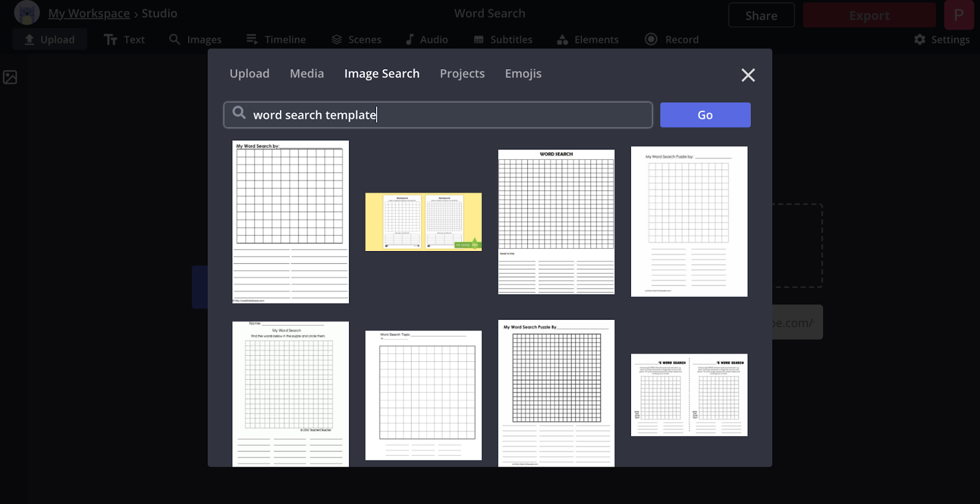Open the My Workspace link
Viewport: 980px width, 504px height.
coord(89,13)
